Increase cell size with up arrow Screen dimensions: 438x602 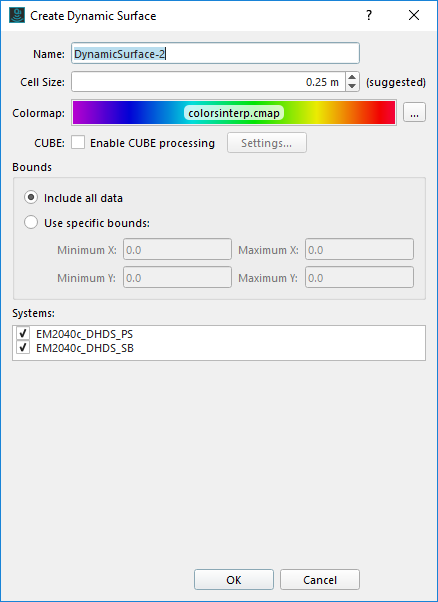click(x=352, y=77)
